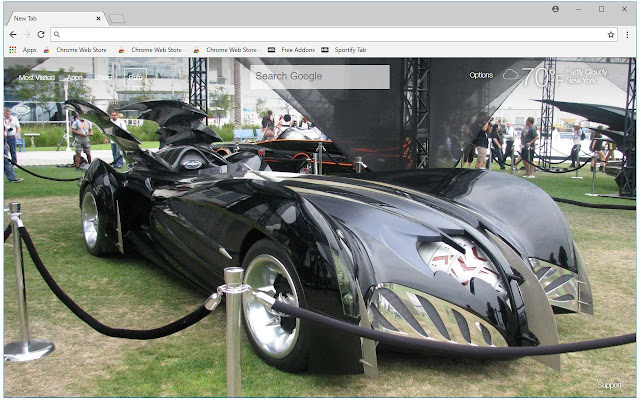Viewport: 640px width, 400px height.
Task: Close the New Tab tab
Action: [x=98, y=18]
